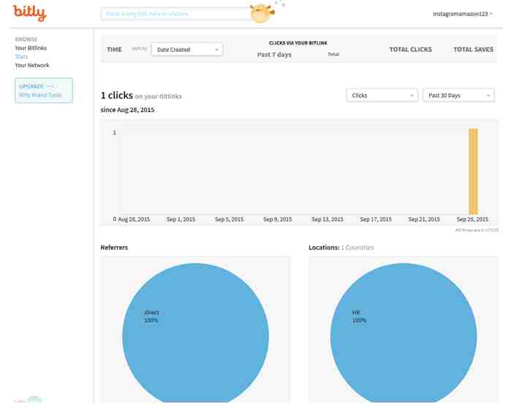This screenshot has width=506, height=420.
Task: Click the yellow bar in clicks chart
Action: point(473,172)
